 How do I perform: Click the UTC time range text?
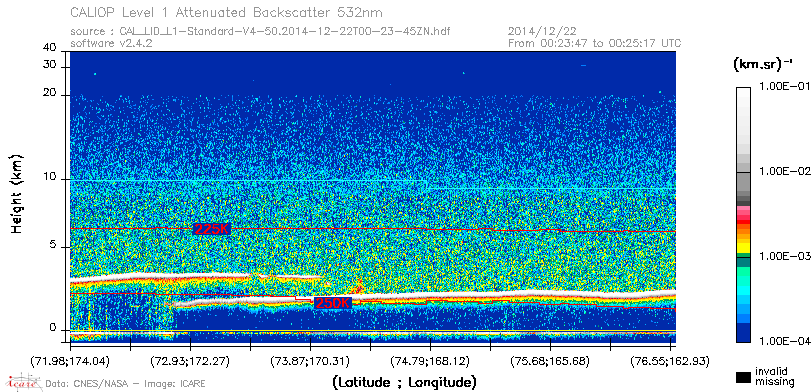[x=595, y=43]
